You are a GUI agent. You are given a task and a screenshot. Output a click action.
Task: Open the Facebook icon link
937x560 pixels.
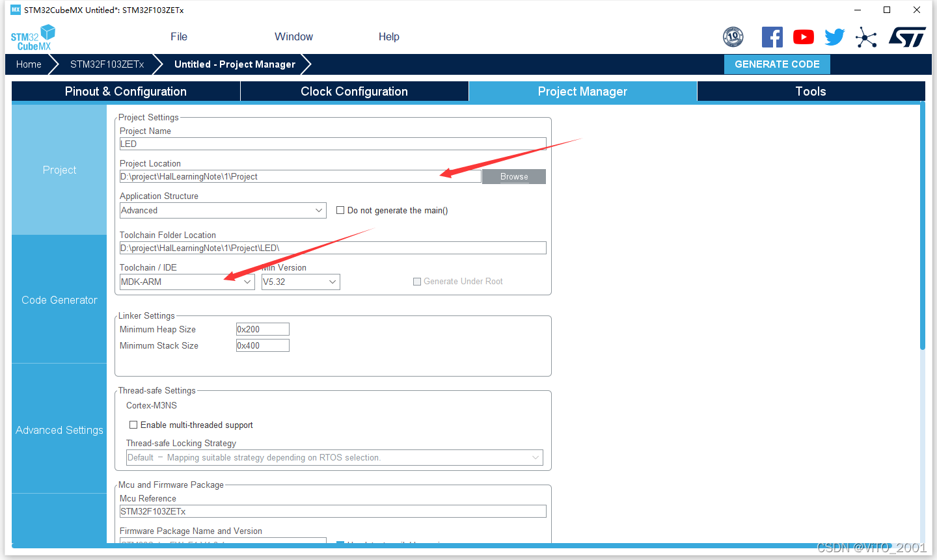click(x=772, y=37)
